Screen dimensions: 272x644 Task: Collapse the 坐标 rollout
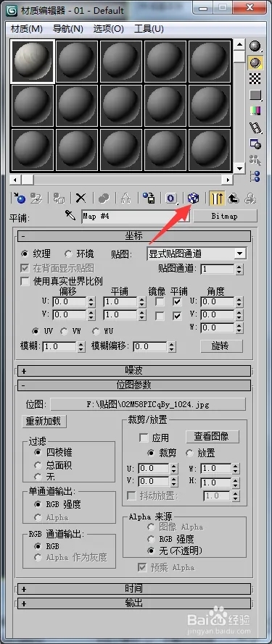coord(134,235)
